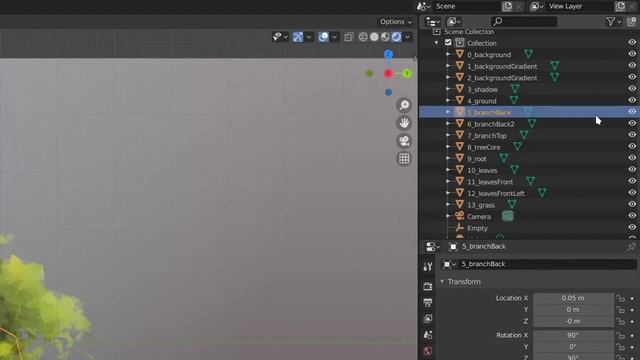Screen dimensions: 640x360
Task: Hide 8_treeCore via its eye icon
Action: pyautogui.click(x=632, y=146)
